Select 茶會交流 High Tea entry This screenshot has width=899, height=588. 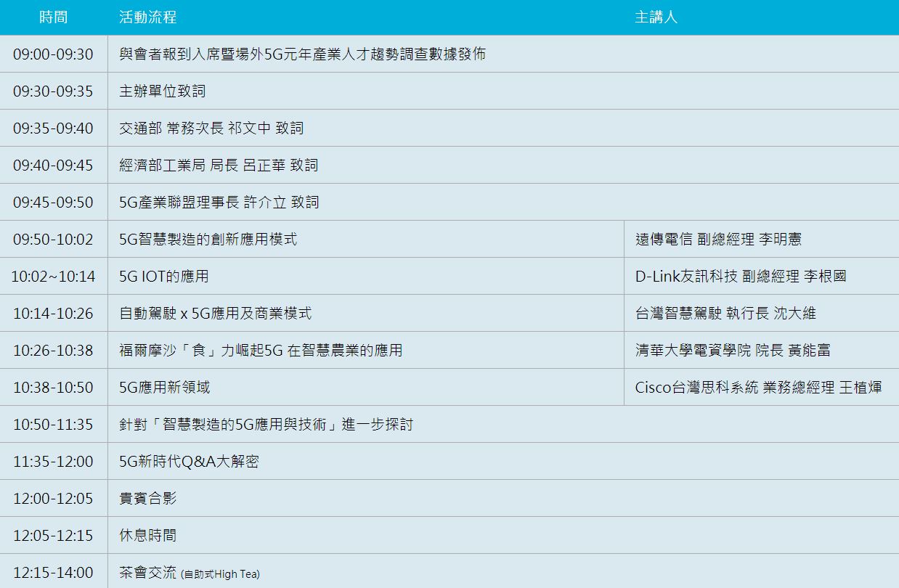coord(189,573)
